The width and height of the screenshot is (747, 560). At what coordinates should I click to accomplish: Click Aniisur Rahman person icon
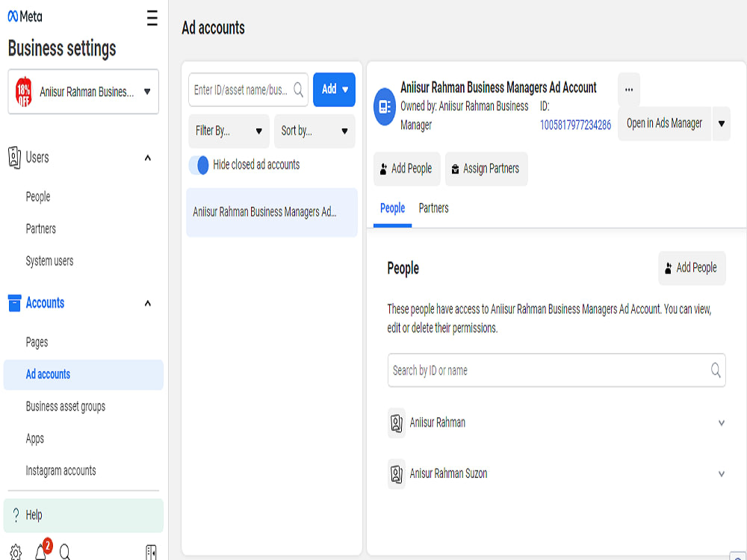[397, 423]
